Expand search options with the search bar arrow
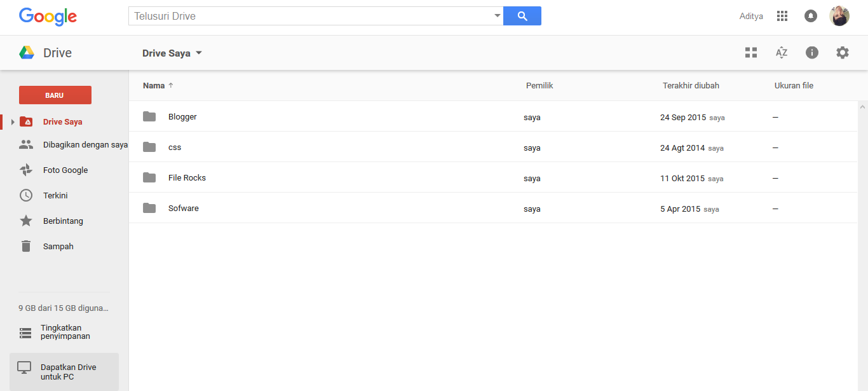The image size is (868, 391). [x=497, y=15]
